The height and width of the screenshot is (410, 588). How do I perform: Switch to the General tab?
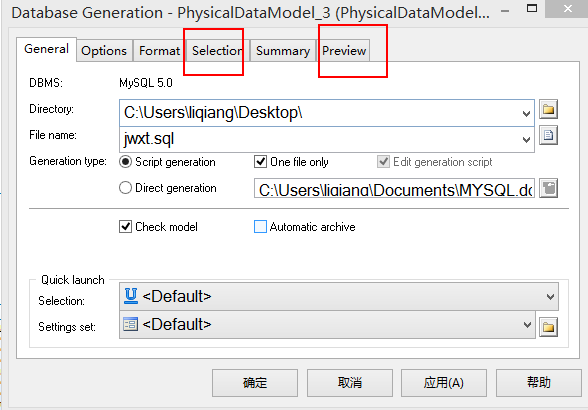click(46, 49)
